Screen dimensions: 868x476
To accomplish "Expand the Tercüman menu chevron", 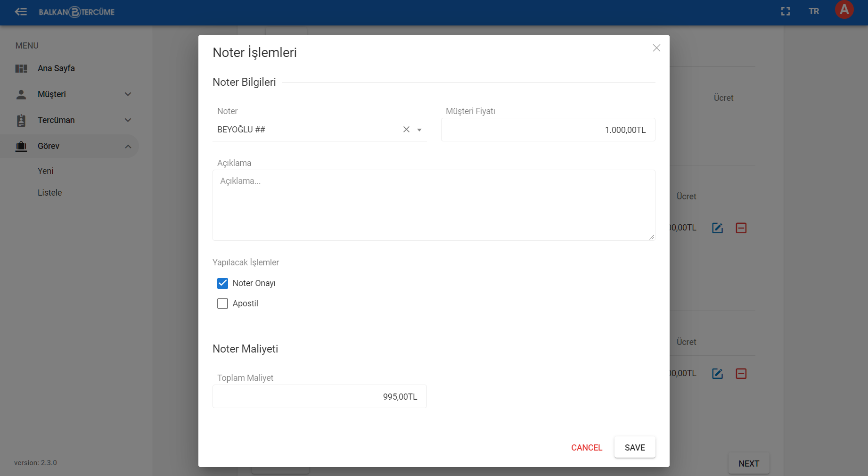I will point(128,120).
